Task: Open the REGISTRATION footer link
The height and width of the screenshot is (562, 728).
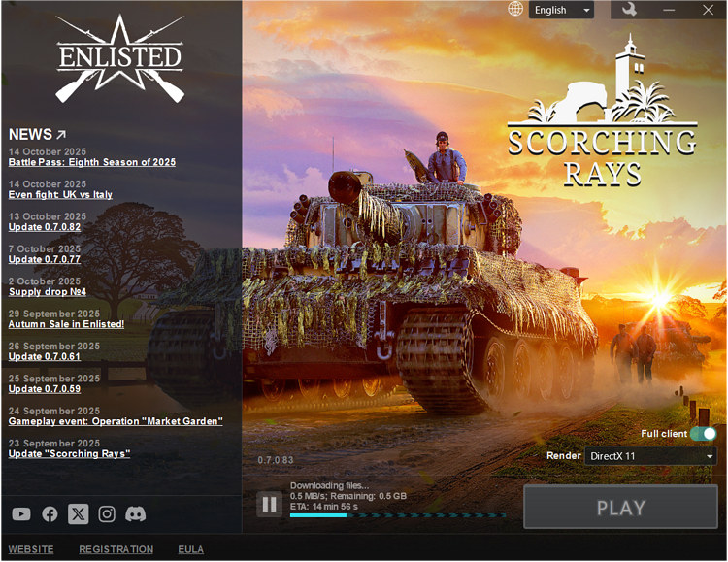Action: (116, 549)
